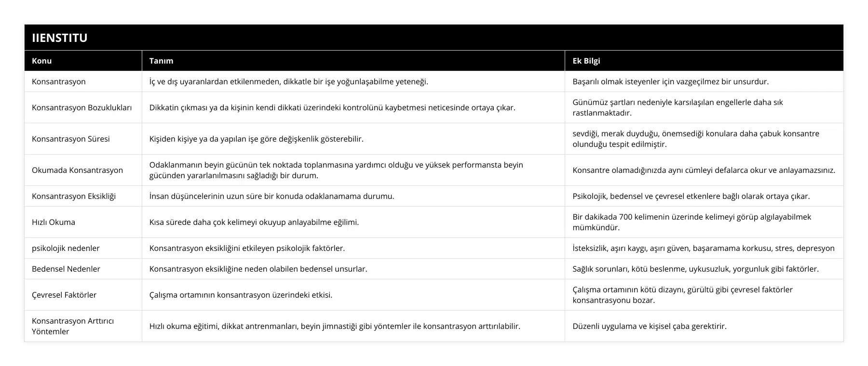Select the Konsantrasyon Süresi cell

point(71,139)
